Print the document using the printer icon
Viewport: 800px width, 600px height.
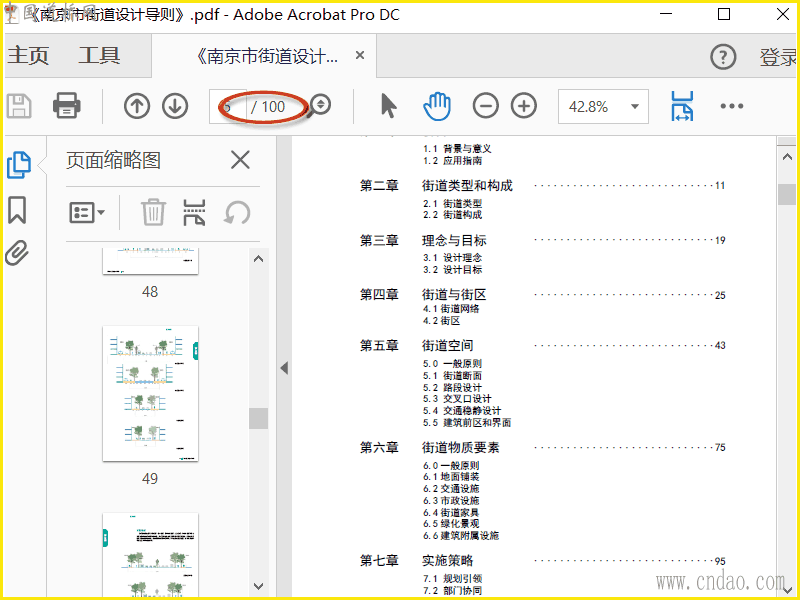point(66,106)
